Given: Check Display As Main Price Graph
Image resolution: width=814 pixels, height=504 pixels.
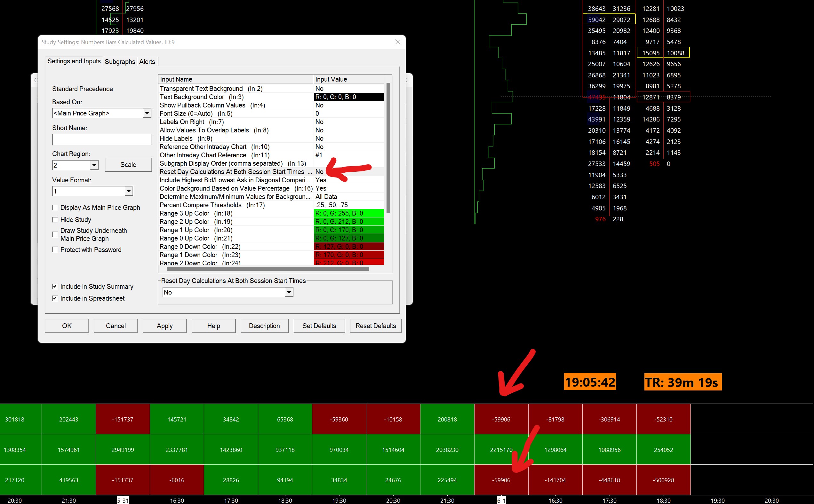Looking at the screenshot, I should pos(55,208).
